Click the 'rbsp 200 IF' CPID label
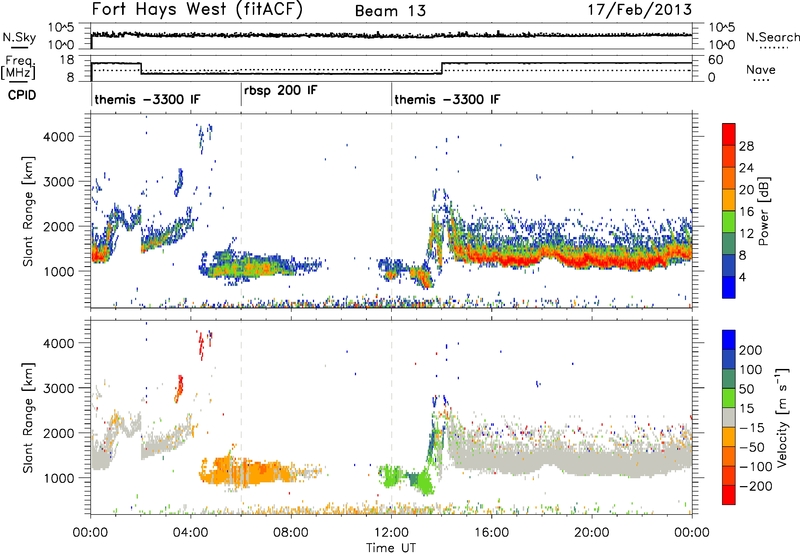 click(281, 91)
